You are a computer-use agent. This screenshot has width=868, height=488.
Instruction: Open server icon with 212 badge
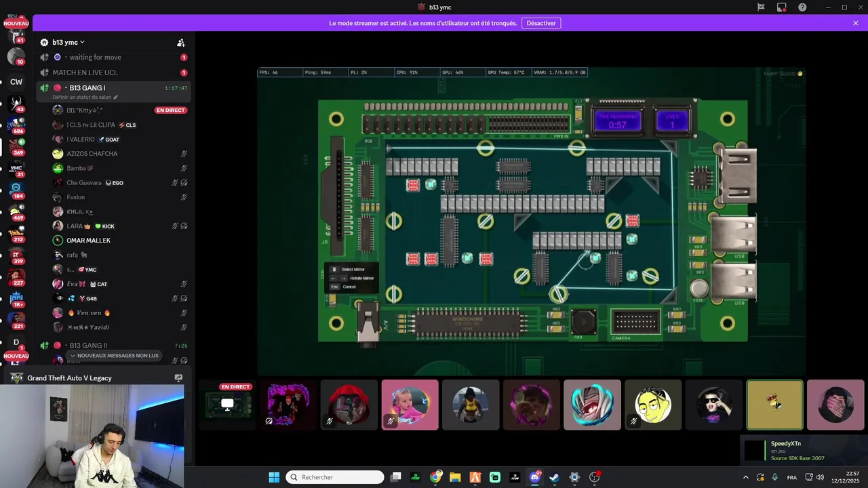pyautogui.click(x=16, y=233)
